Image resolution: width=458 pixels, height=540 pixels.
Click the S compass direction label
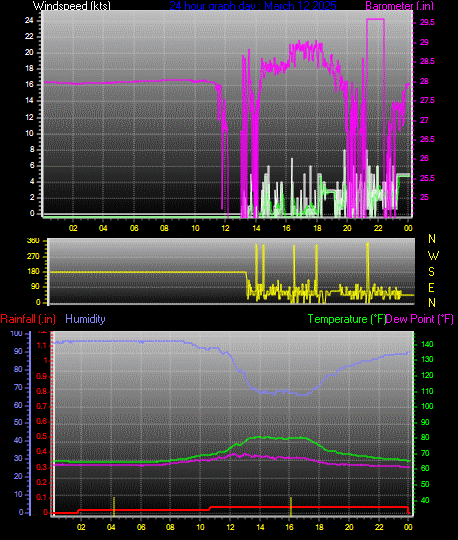tap(431, 272)
